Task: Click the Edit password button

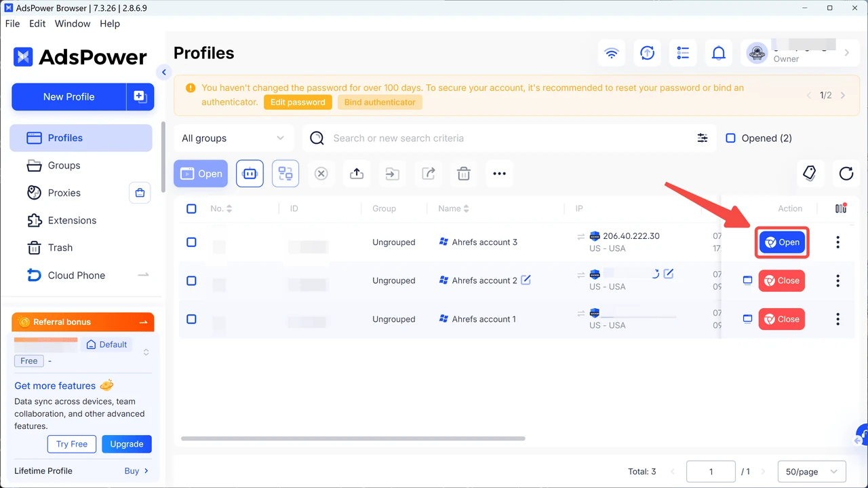Action: click(298, 102)
